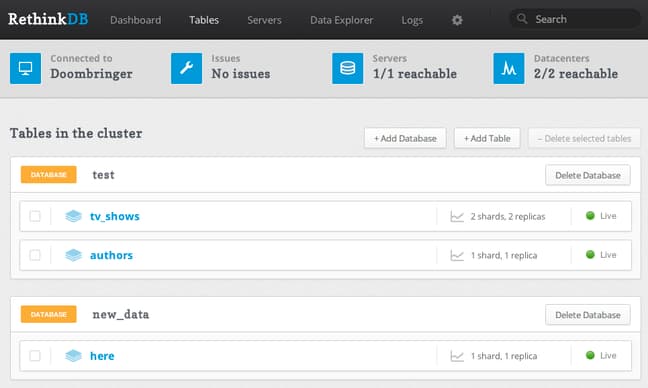Delete Database button for test

(588, 175)
